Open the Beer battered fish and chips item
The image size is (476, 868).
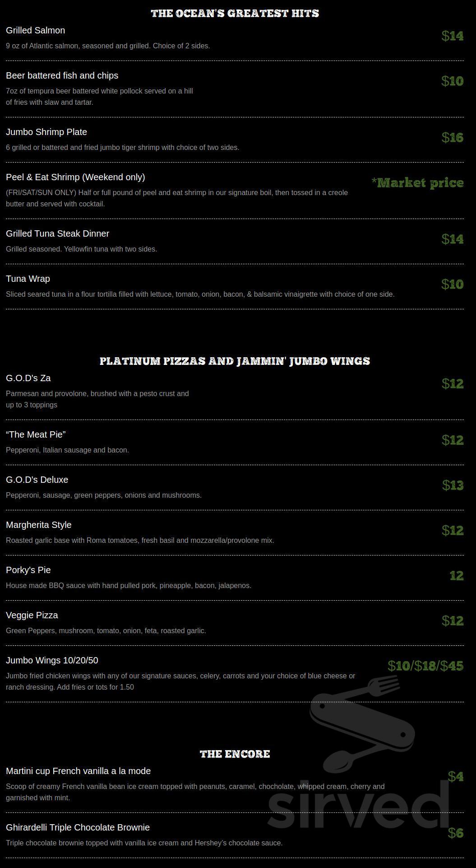(x=62, y=75)
